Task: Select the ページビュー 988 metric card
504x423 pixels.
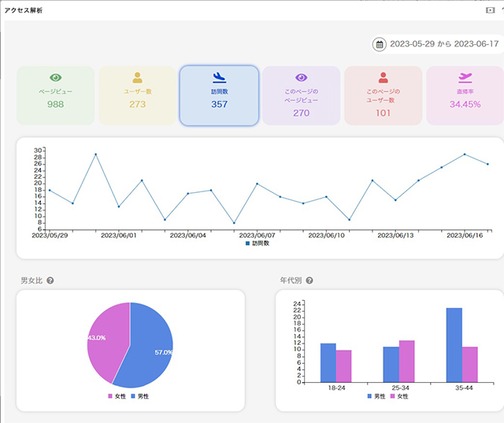Action: click(x=55, y=95)
